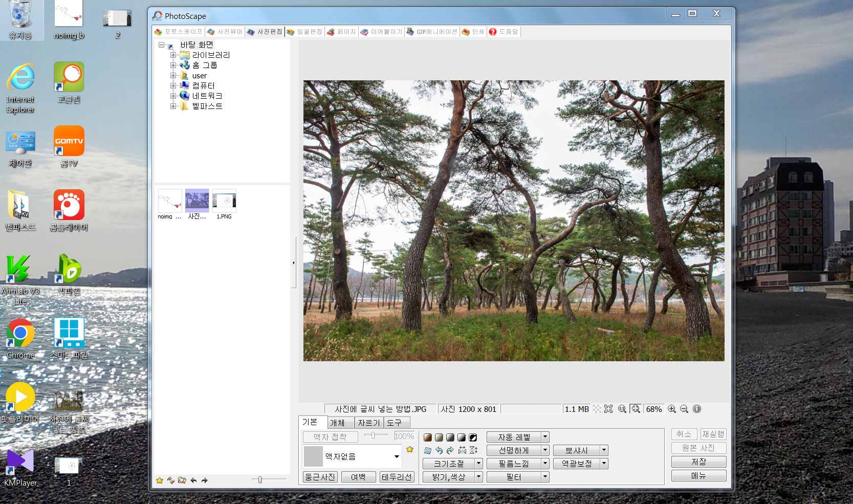This screenshot has height=504, width=853.
Task: Open the 뽀샤시 dropdown arrow
Action: [604, 450]
